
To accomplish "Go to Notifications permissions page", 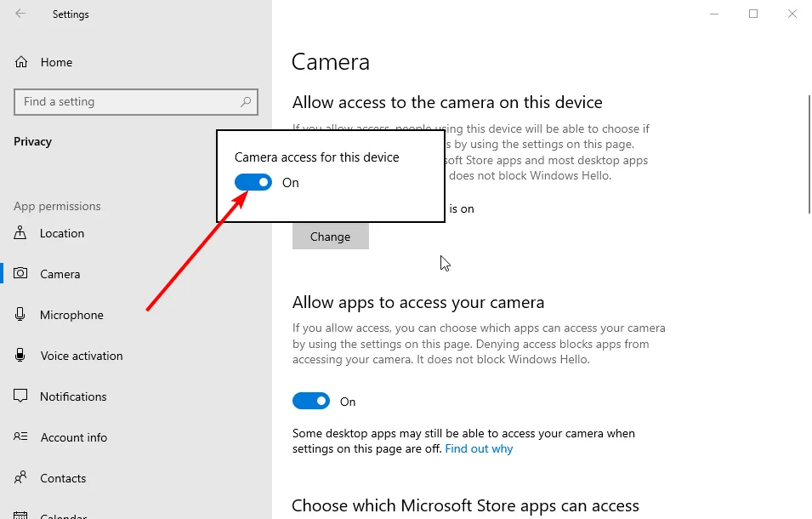I will [x=73, y=396].
